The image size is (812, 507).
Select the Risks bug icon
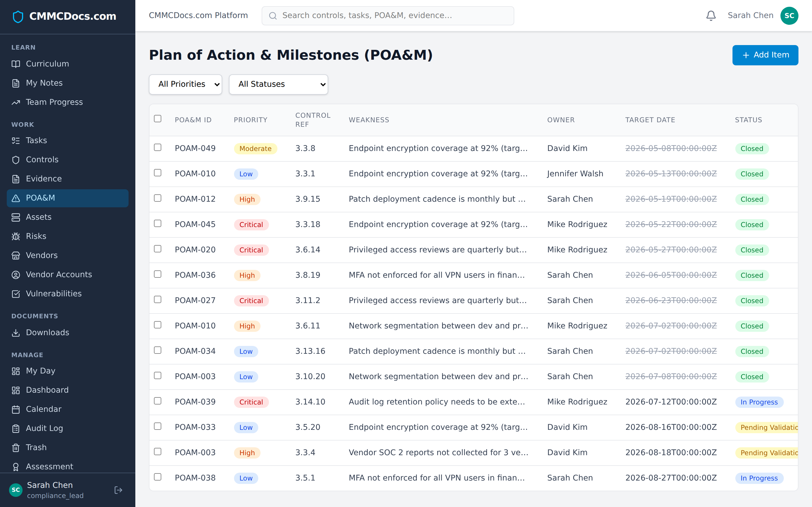[16, 236]
